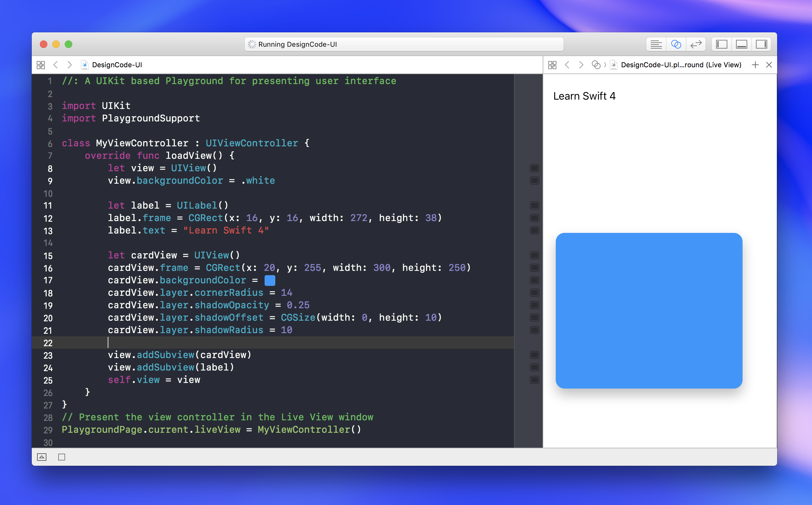
Task: Click PlaygroundSupport on line 4
Action: (151, 118)
